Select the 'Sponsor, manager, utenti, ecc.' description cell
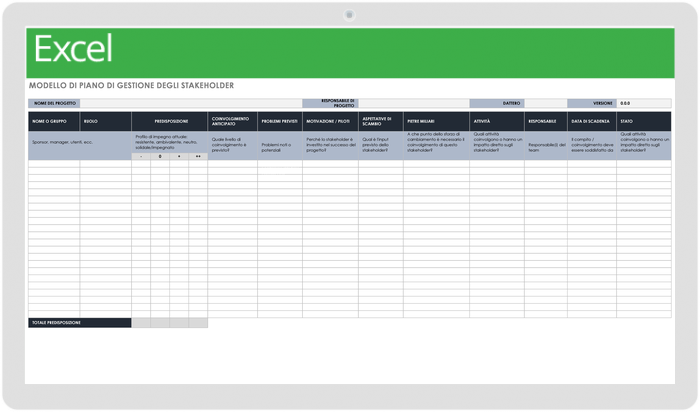Screen dimensions: 700x412 coord(80,146)
